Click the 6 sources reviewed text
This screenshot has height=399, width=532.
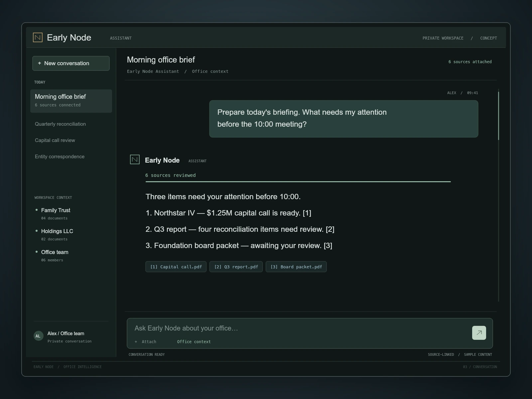[x=171, y=175]
